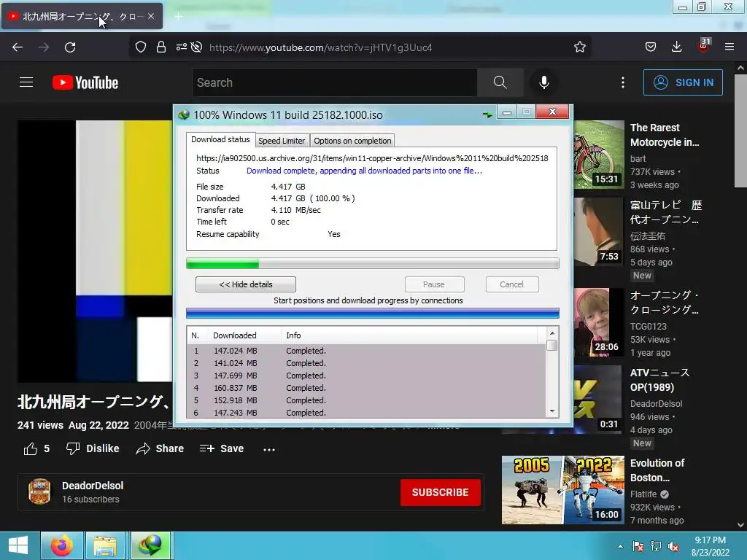Viewport: 747px width, 560px height.
Task: Start voice search with microphone icon
Action: click(x=544, y=82)
